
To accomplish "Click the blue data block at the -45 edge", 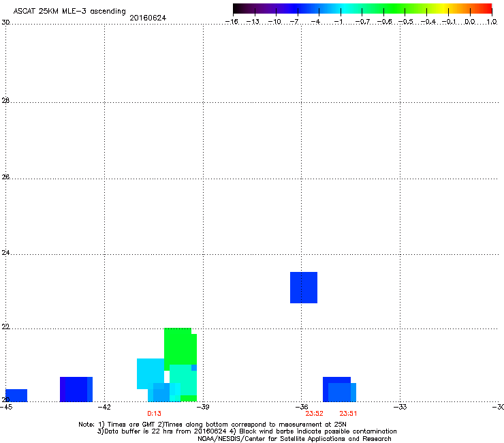I will [x=16, y=395].
